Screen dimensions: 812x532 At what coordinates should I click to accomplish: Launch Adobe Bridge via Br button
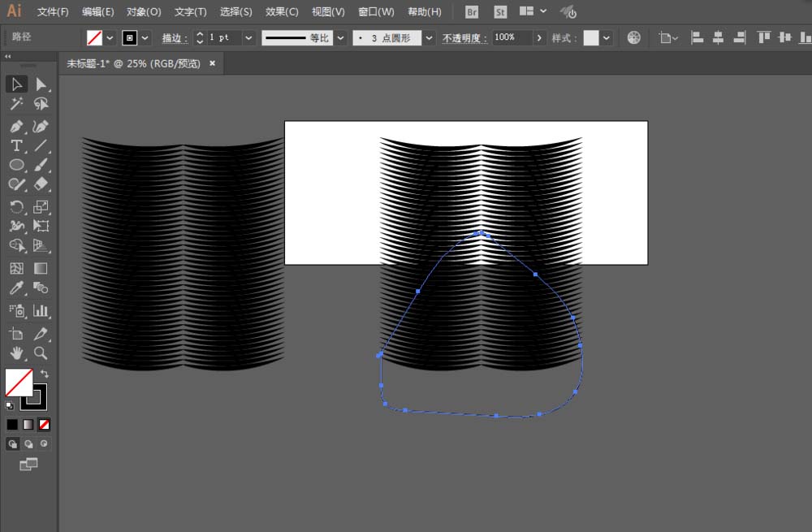tap(471, 12)
